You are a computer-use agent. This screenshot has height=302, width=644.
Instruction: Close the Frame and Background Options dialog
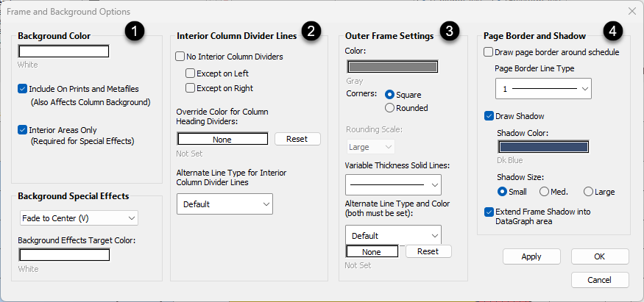pos(631,11)
